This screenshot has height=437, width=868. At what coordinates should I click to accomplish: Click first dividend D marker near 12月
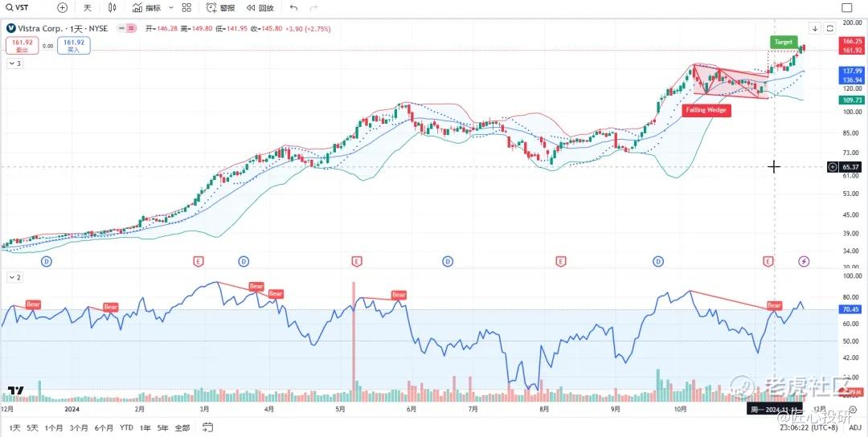pyautogui.click(x=47, y=261)
